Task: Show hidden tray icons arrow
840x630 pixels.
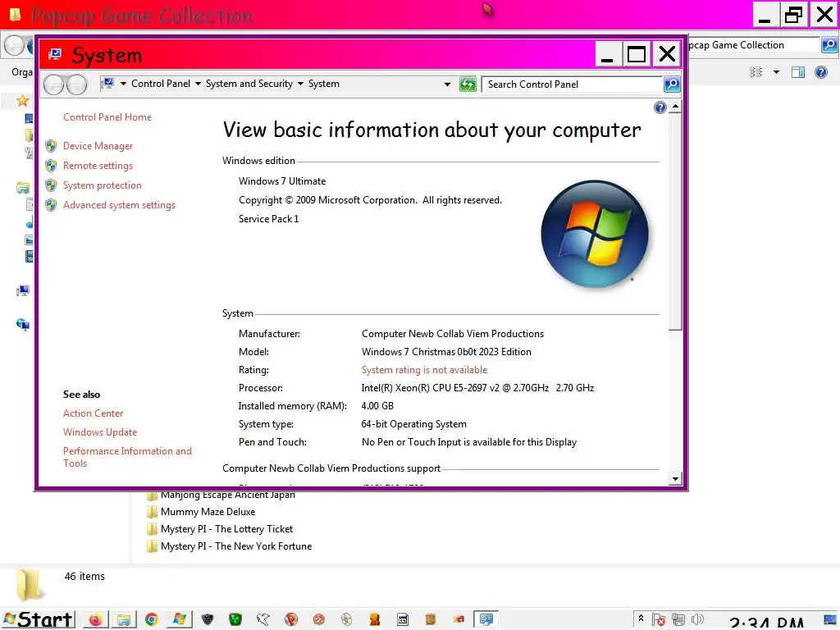Action: (x=641, y=619)
